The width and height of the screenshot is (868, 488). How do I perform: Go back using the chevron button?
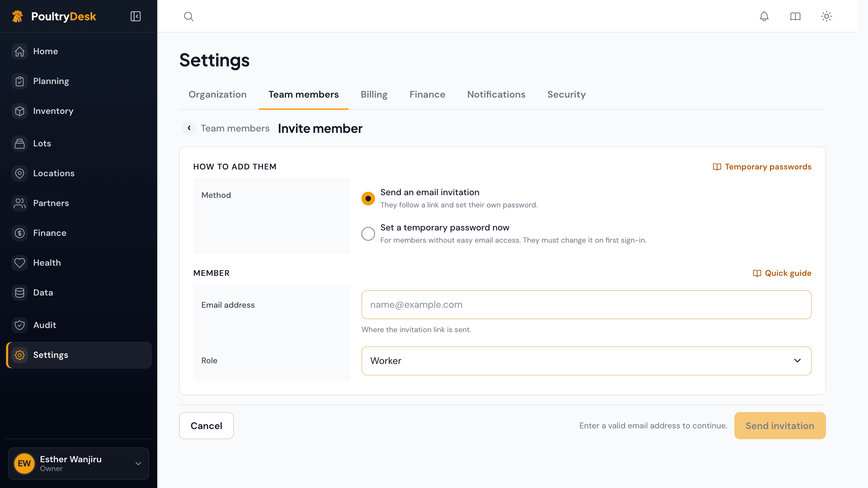pos(189,128)
